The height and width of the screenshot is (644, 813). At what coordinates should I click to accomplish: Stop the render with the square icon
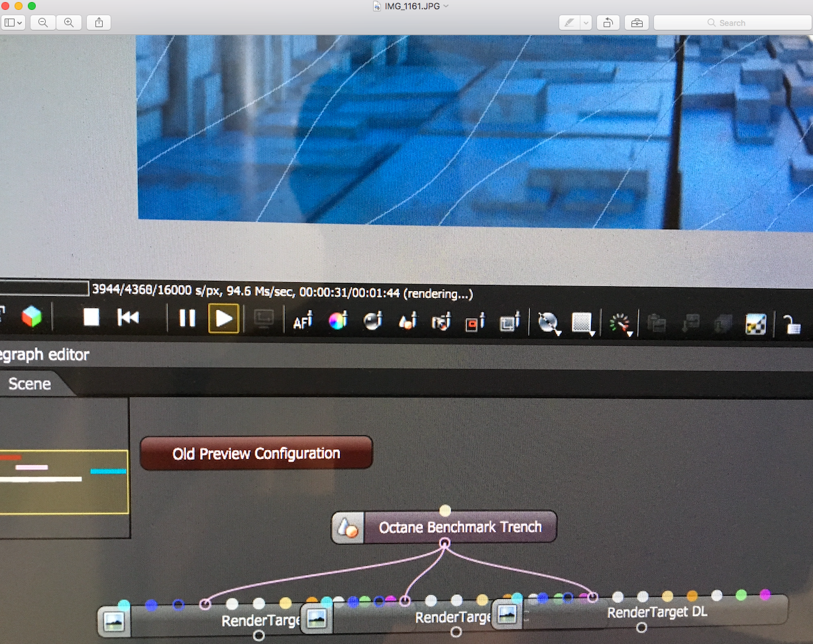(91, 317)
